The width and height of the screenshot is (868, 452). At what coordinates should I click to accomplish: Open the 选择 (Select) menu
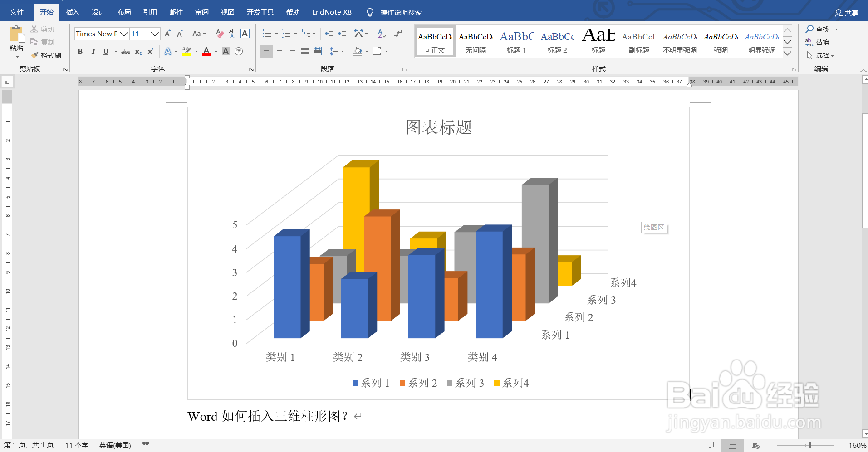[x=820, y=55]
